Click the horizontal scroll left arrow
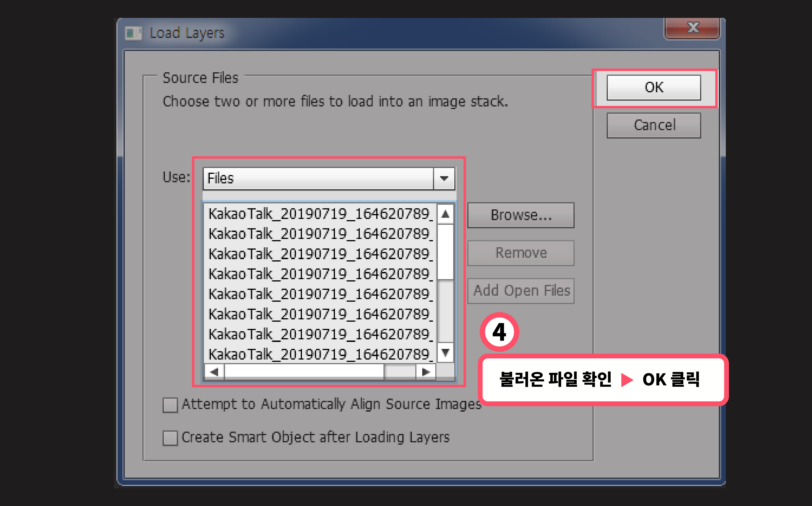Viewport: 812px width, 506px height. (214, 372)
